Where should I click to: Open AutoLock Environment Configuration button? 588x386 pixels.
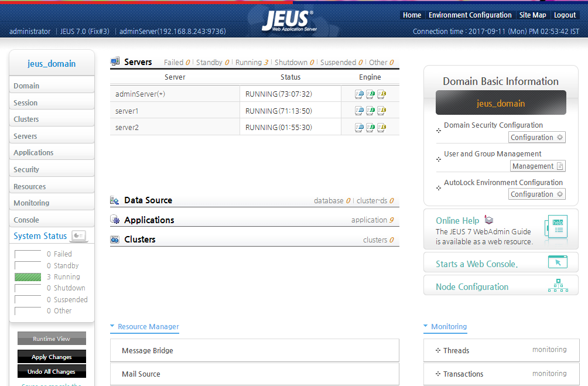pyautogui.click(x=537, y=194)
